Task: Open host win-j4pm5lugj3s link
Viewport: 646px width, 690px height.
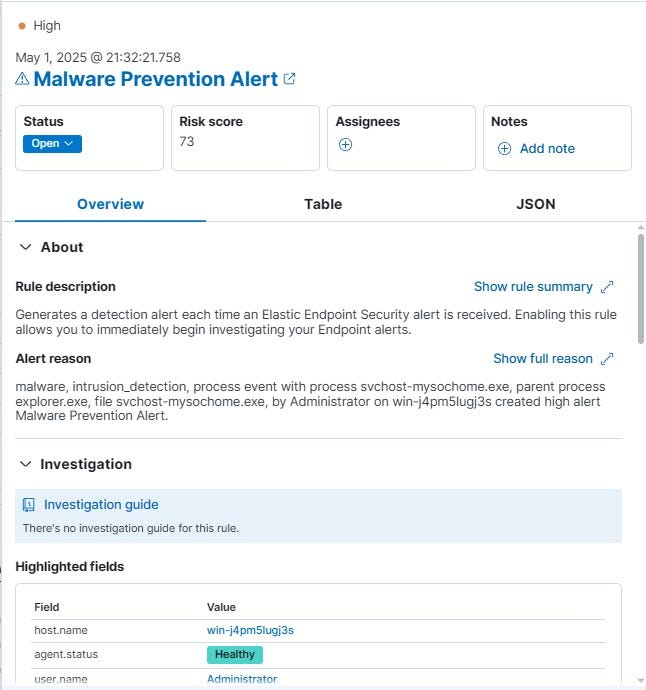Action: (250, 630)
